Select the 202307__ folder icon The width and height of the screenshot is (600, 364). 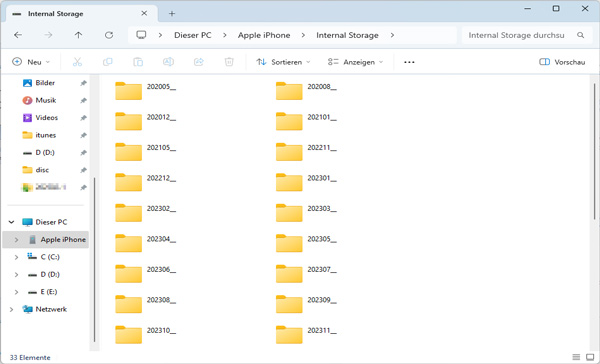(289, 274)
